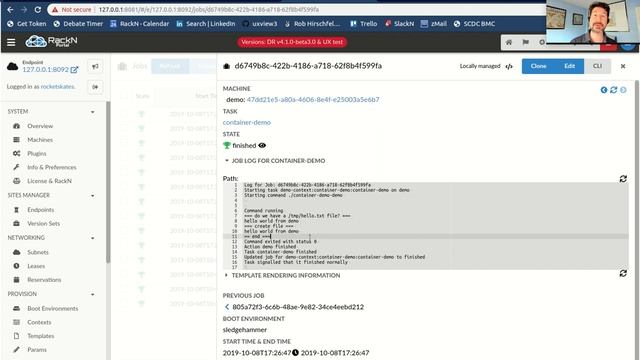Screen dimensions: 640x360
Task: Click the Subnets cloud icon
Action: 16,252
